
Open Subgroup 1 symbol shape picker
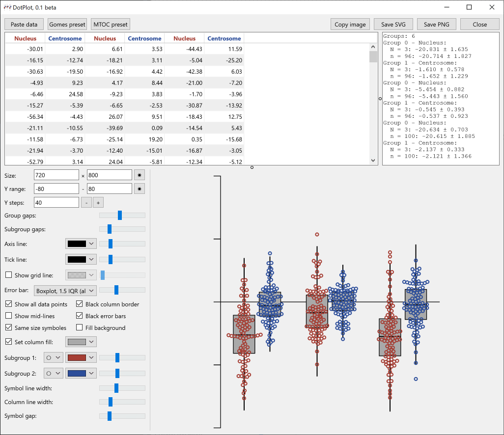click(54, 358)
